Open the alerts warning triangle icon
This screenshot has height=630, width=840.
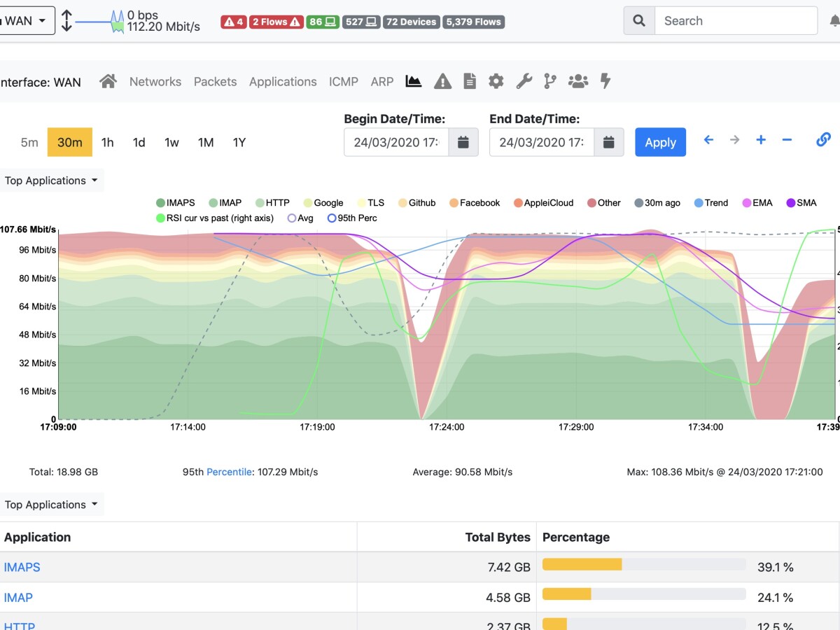point(442,82)
